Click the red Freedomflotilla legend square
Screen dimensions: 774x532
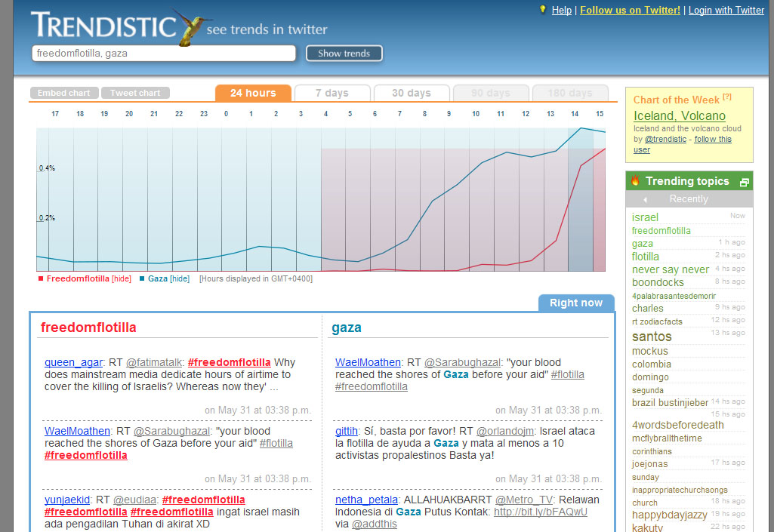pos(41,278)
